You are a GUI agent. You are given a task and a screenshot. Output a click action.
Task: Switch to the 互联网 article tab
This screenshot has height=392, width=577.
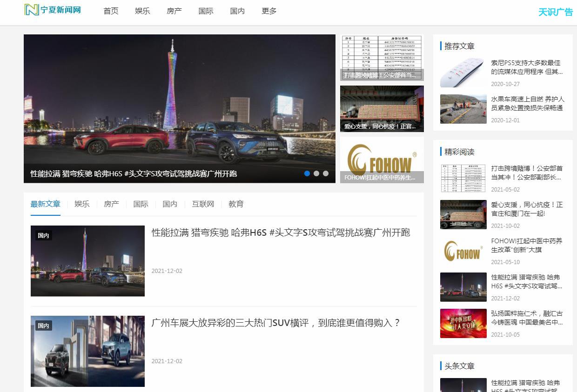point(203,204)
